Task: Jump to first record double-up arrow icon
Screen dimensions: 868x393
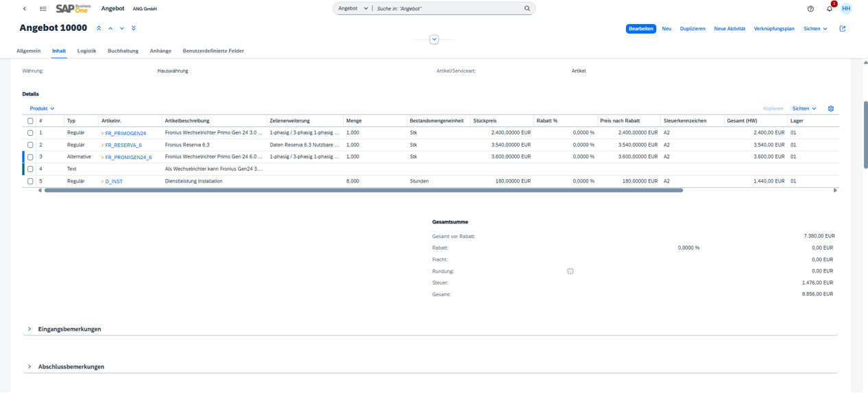Action: 99,29
